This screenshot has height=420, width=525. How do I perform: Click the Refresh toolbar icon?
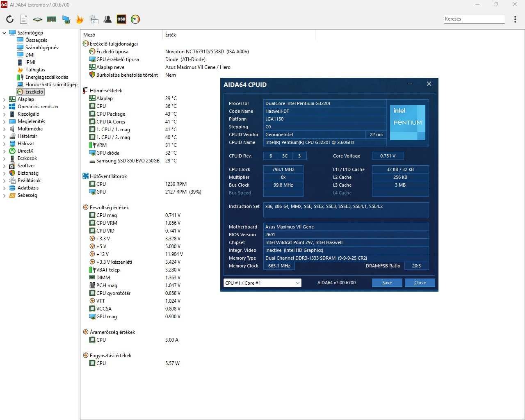[10, 19]
